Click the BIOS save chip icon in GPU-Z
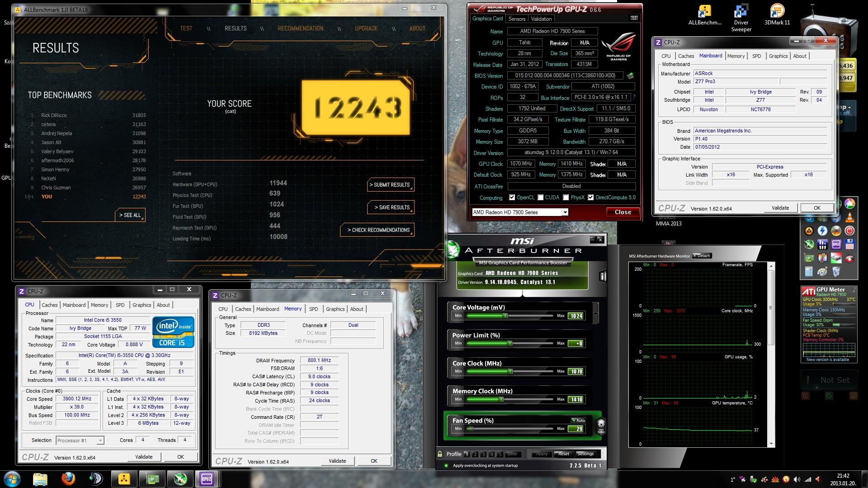 (630, 75)
